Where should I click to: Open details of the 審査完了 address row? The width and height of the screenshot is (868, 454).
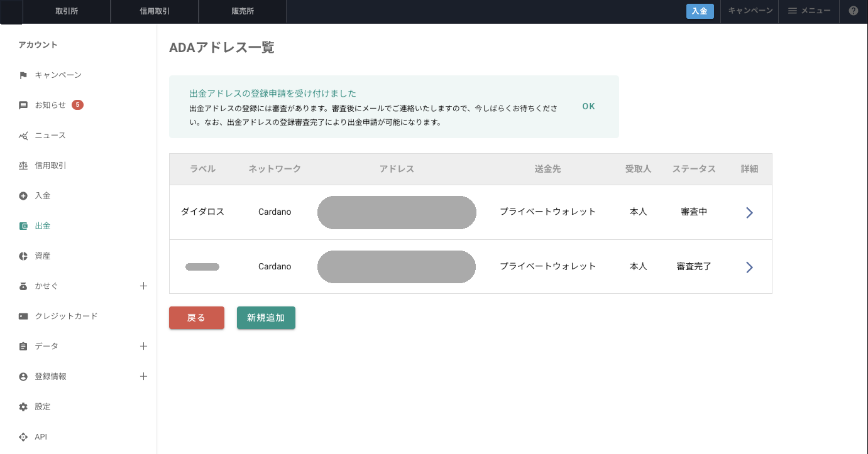tap(749, 268)
